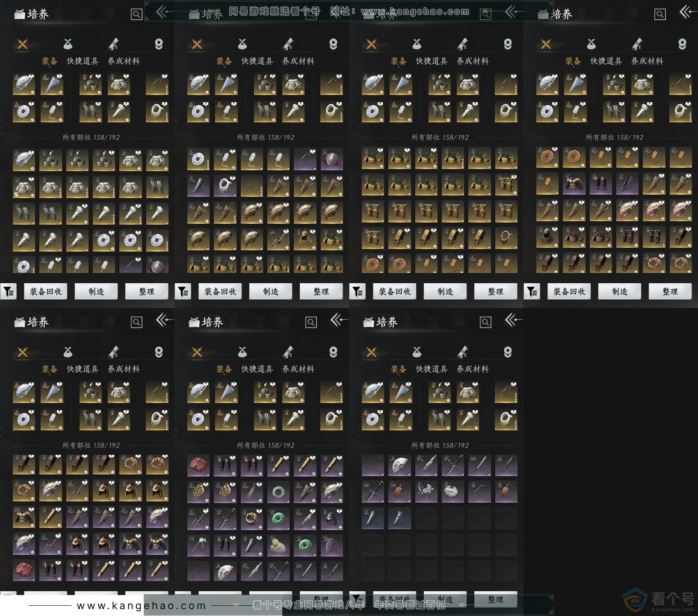Open search magnifier in bottom-right panel

pyautogui.click(x=485, y=323)
